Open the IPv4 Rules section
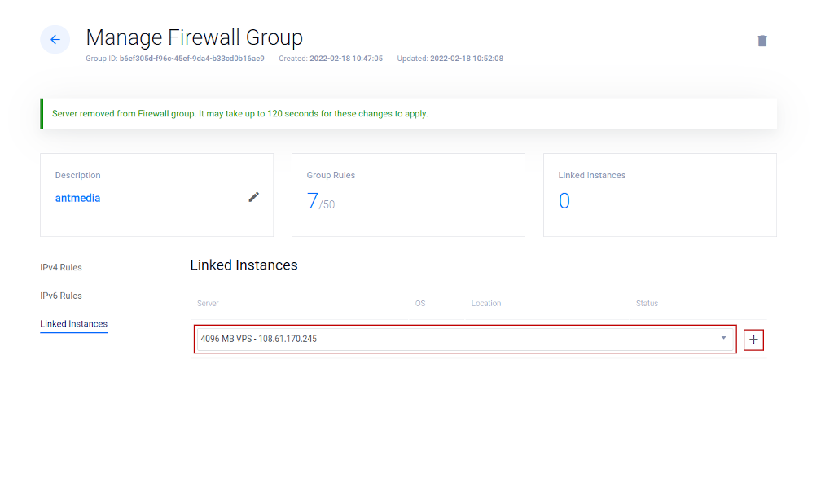This screenshot has height=504, width=834. pos(61,267)
